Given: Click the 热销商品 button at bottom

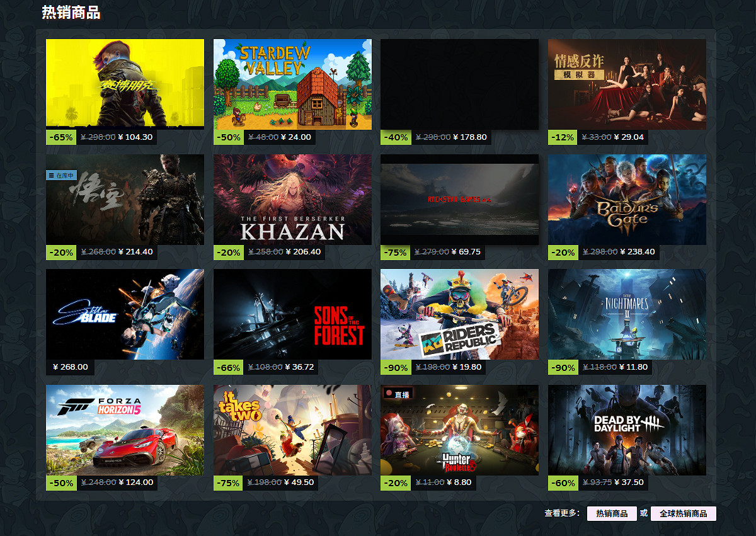Looking at the screenshot, I should coord(612,513).
